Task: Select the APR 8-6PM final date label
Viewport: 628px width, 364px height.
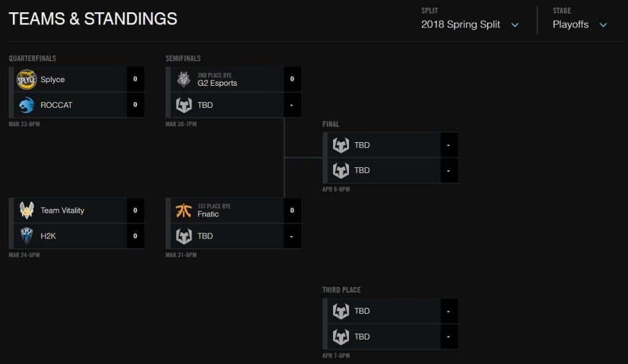Action: click(335, 189)
